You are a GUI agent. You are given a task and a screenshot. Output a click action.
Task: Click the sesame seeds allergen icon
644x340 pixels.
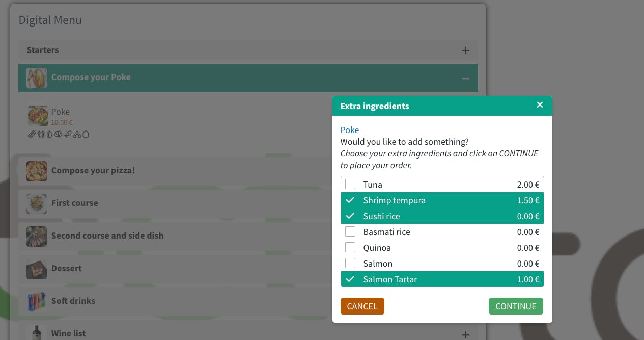[x=77, y=135]
